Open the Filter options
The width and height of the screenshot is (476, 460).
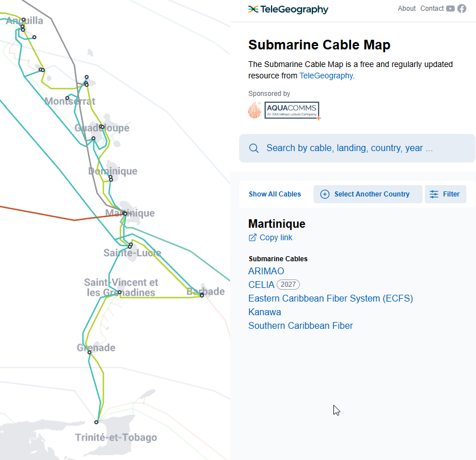tap(445, 194)
